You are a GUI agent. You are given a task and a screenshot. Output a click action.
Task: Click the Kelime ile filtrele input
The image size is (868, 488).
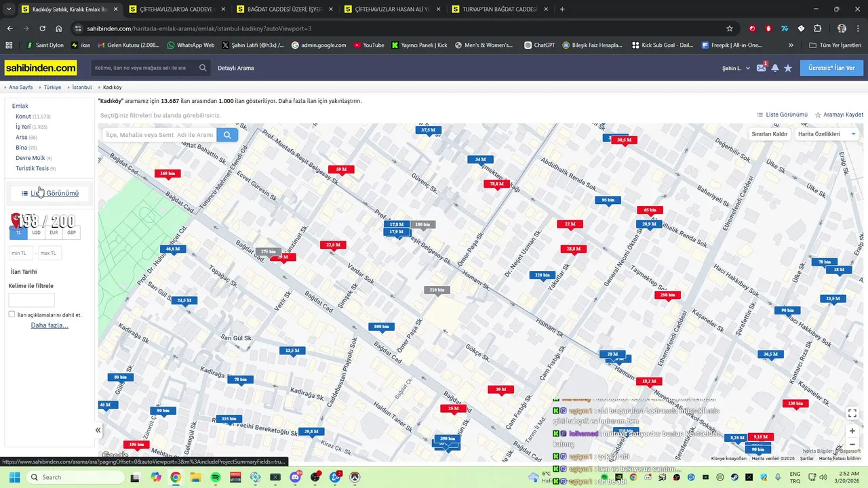click(x=31, y=300)
